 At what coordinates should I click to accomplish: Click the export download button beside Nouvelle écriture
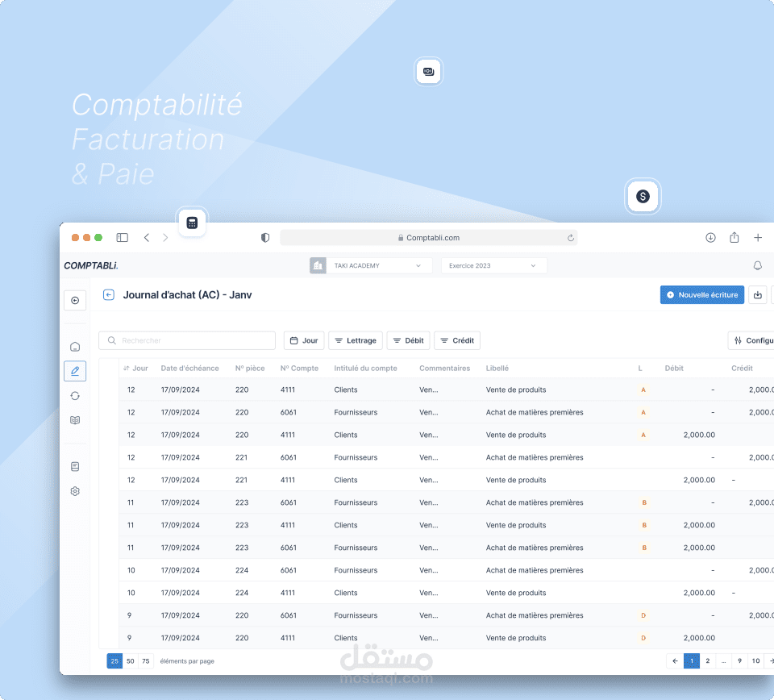pyautogui.click(x=758, y=294)
